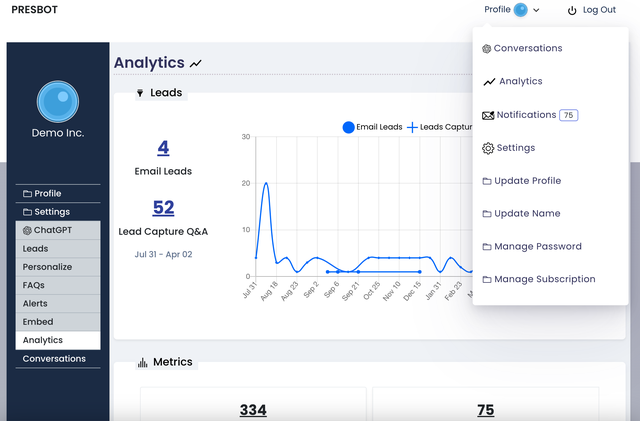Click the folder icon beside Update Profile
The height and width of the screenshot is (421, 640).
487,181
